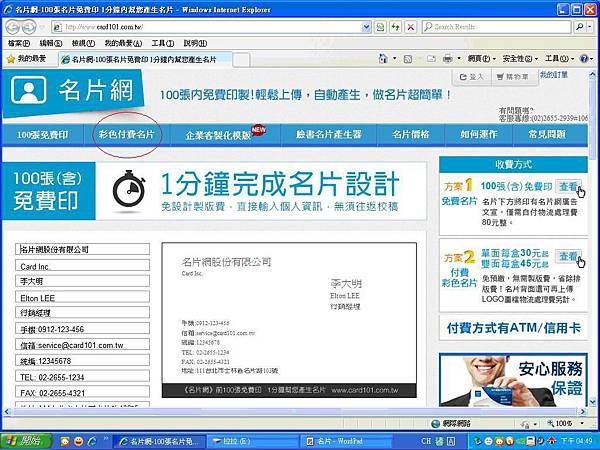Screen dimensions: 600x450
Task: Open the 說明(H) menu
Action: [x=195, y=43]
